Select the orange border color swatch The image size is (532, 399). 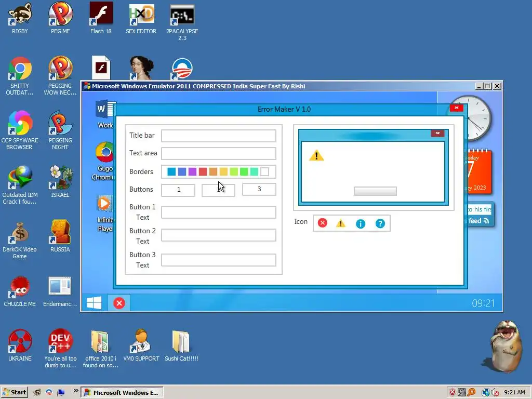click(x=213, y=171)
